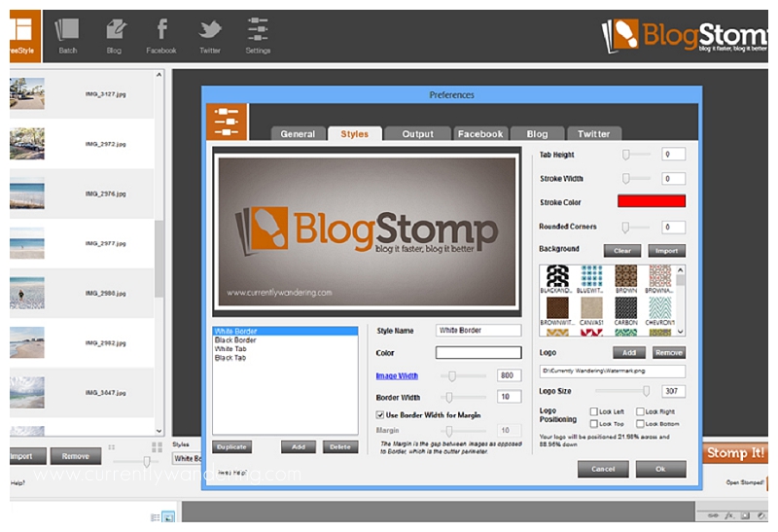Click the Remove logo button
This screenshot has width=778, height=532.
(x=669, y=352)
